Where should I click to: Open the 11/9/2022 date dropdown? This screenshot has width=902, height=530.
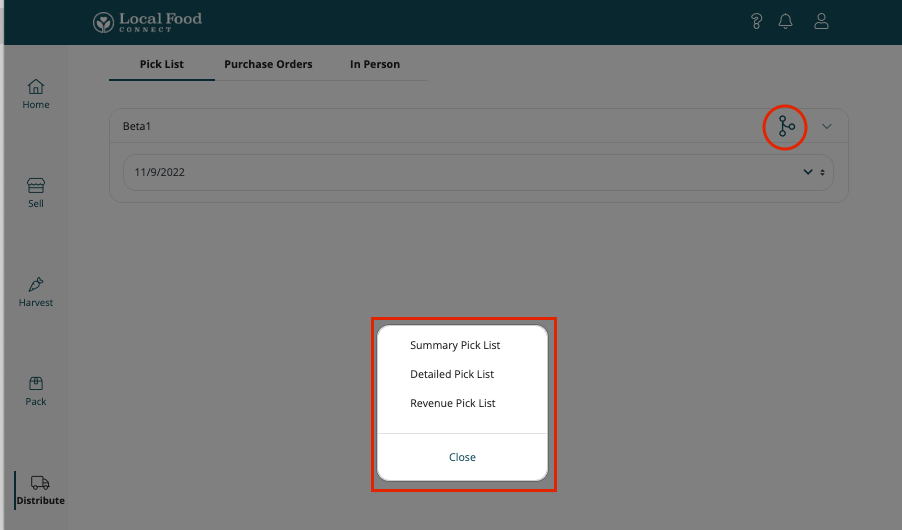pos(477,172)
